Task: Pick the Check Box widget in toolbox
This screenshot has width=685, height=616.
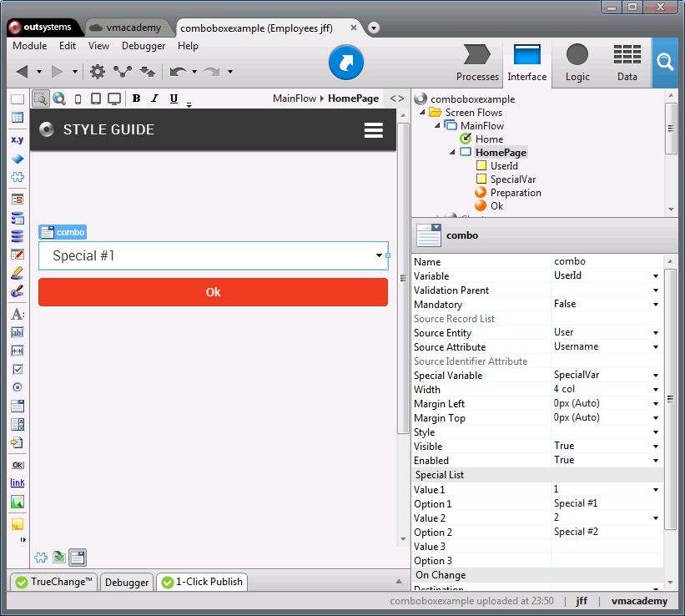Action: (18, 370)
